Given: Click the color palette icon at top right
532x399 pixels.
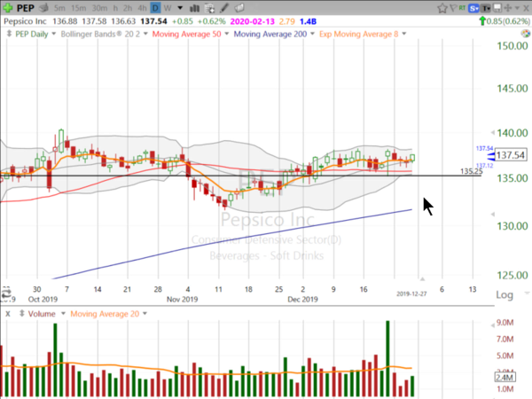Looking at the screenshot, I should 525,34.
